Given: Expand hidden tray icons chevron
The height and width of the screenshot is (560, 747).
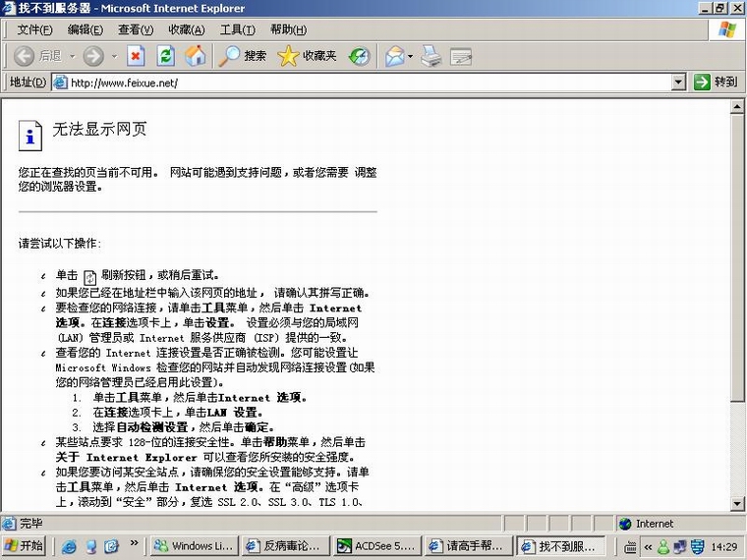Looking at the screenshot, I should coord(648,547).
